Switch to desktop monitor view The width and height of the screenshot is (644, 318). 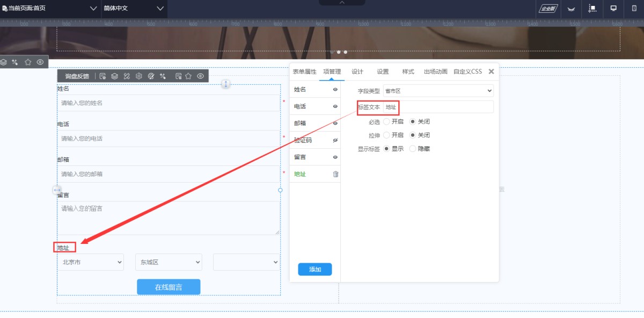(x=613, y=9)
